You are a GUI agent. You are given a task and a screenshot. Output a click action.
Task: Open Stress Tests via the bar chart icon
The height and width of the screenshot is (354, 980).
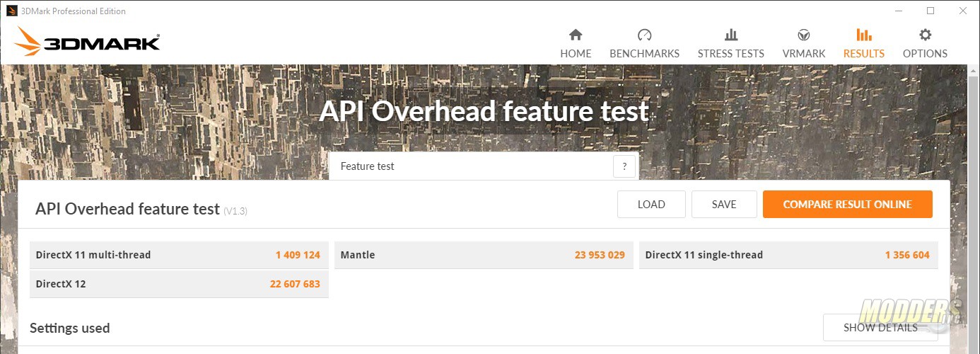[731, 35]
